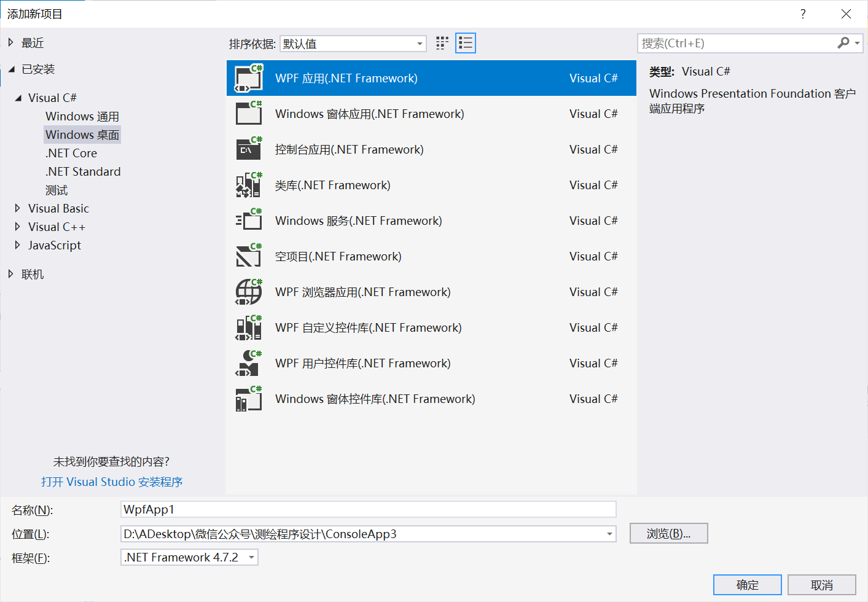Select Windows 窗体应用(.NET Framework) template name
The image size is (868, 602).
(x=370, y=114)
